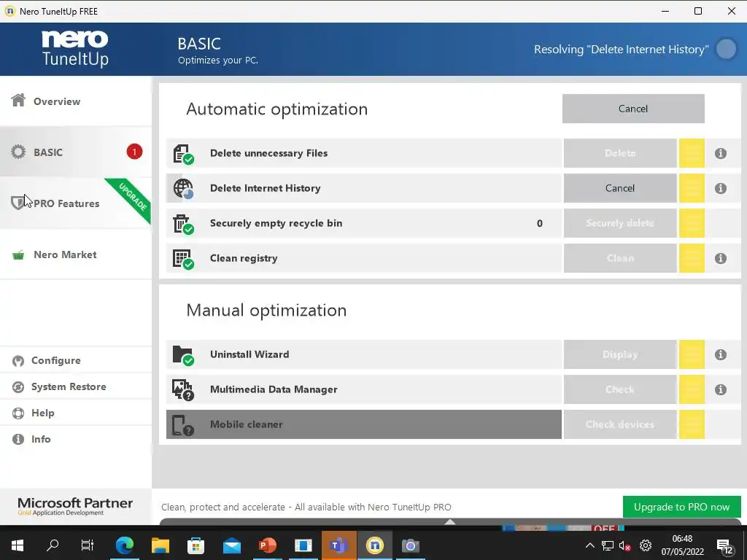Cancel the Delete Internet History task
Viewport: 747px width, 560px height.
[x=620, y=188]
